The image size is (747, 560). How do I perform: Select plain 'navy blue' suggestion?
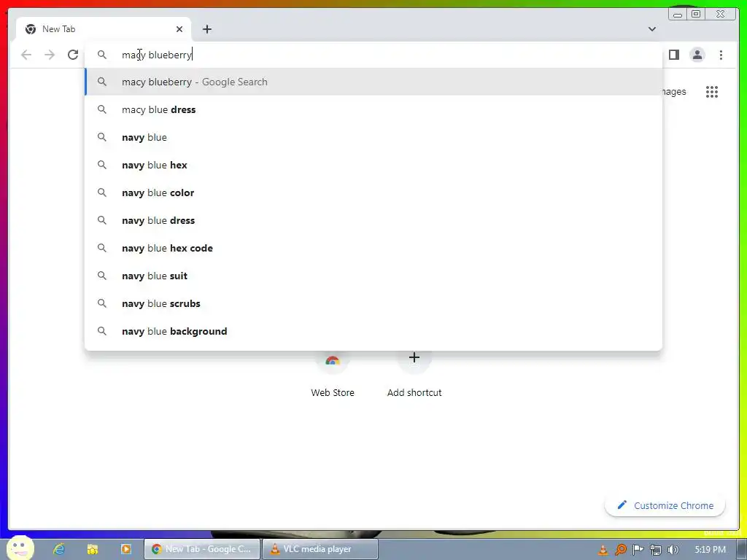point(373,137)
